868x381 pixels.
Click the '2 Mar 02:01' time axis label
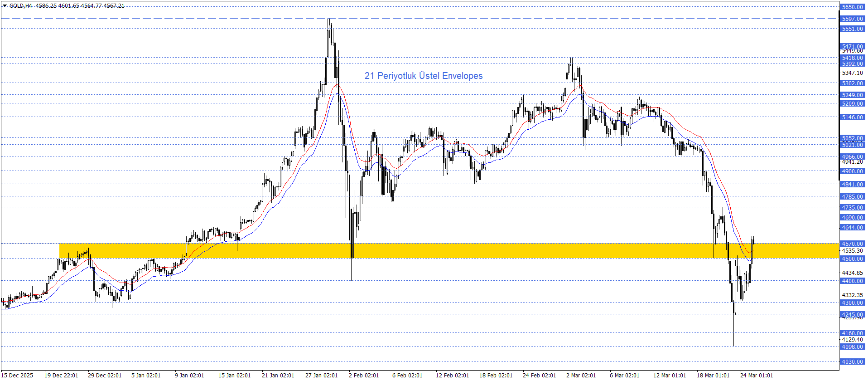[x=581, y=376]
